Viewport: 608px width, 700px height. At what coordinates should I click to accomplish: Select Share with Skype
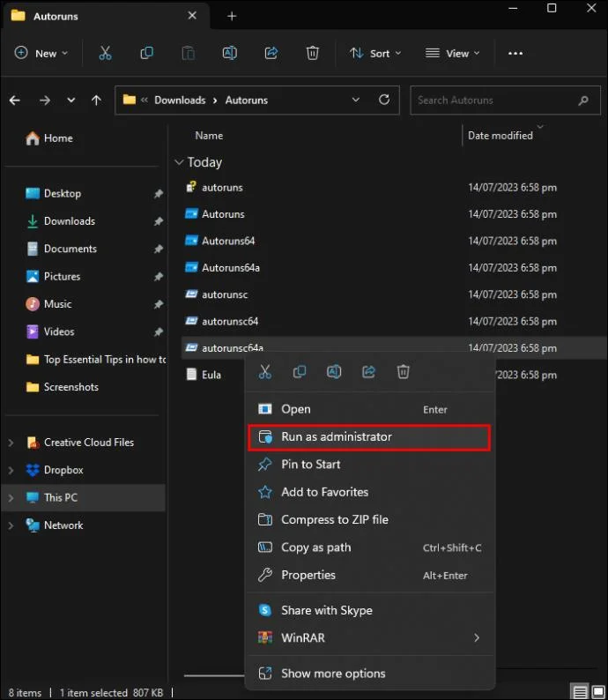point(370,610)
